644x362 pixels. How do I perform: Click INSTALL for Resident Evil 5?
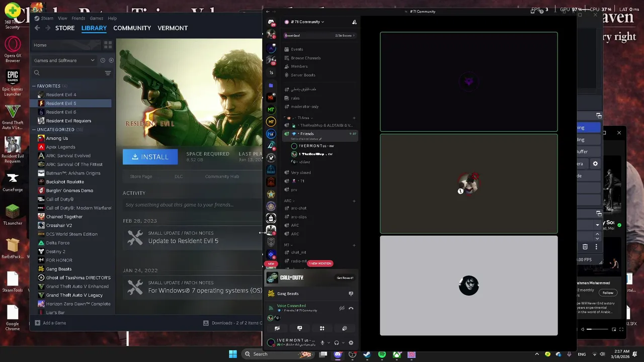click(x=150, y=157)
